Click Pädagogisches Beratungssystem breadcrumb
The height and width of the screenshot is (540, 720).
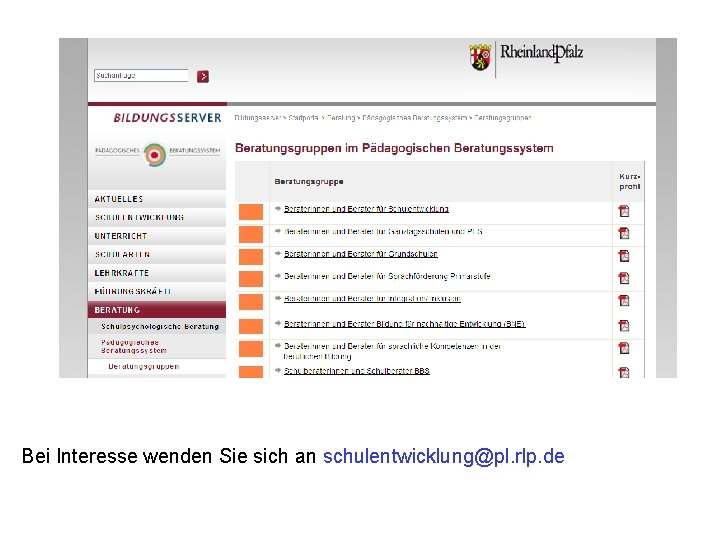[415, 118]
